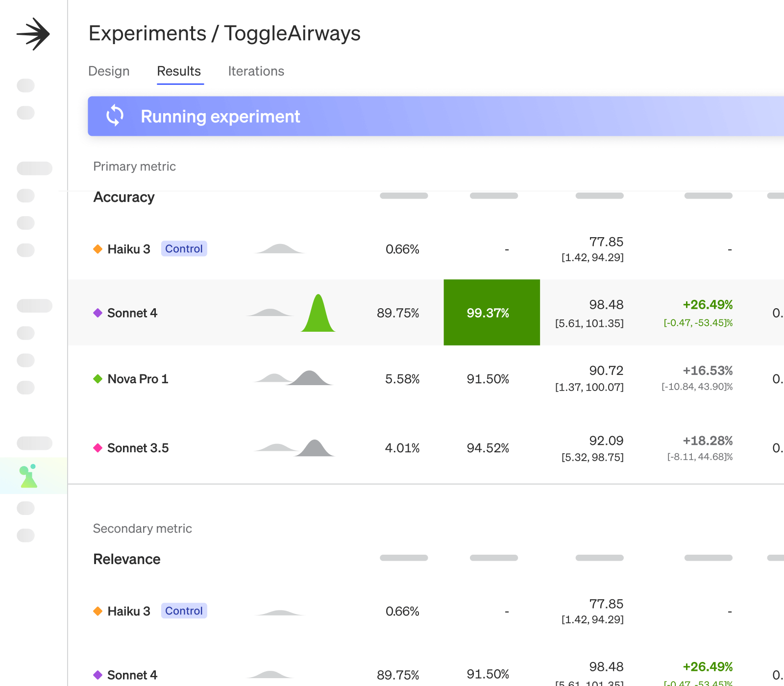Image resolution: width=784 pixels, height=686 pixels.
Task: Click the purple diamond beside Sonnet 4 in Accuracy
Action: (x=98, y=313)
